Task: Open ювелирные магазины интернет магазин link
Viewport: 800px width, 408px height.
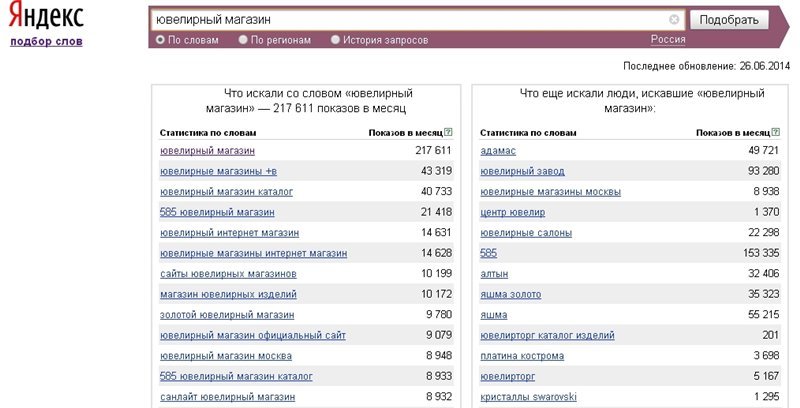Action: tap(254, 253)
